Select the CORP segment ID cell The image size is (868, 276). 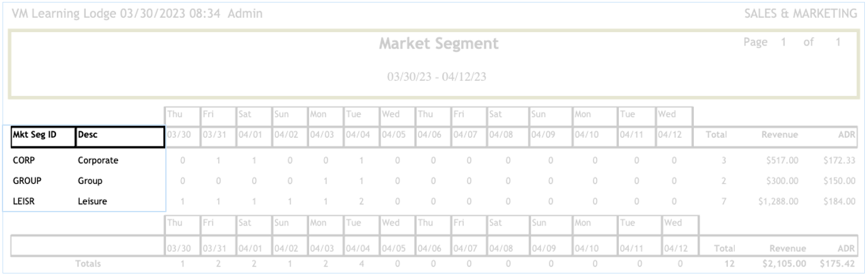pos(20,160)
